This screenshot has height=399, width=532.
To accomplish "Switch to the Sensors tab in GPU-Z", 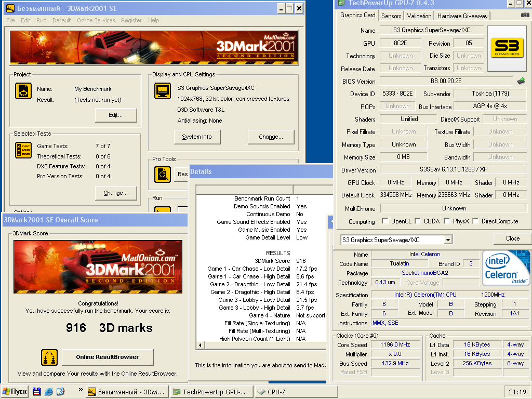I will (391, 16).
